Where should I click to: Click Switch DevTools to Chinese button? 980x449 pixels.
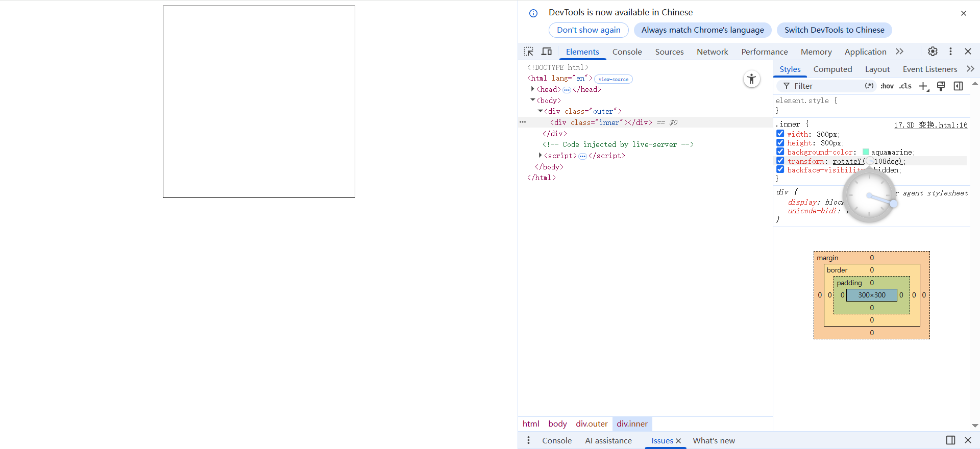pos(834,30)
